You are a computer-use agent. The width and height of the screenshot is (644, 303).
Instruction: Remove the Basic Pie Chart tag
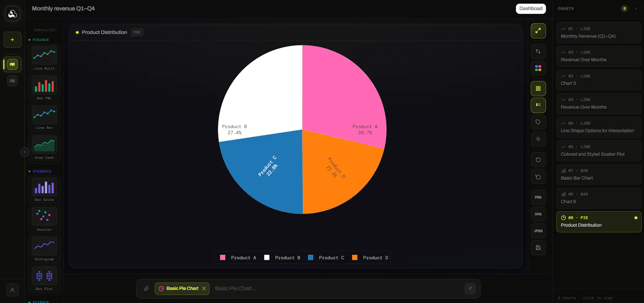click(x=204, y=288)
